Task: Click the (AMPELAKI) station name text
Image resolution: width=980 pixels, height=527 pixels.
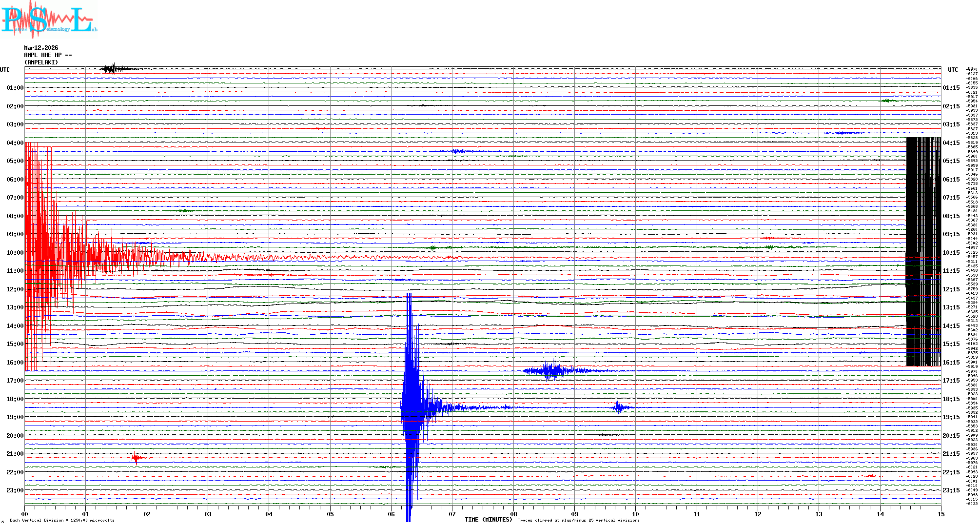Action: pyautogui.click(x=41, y=62)
